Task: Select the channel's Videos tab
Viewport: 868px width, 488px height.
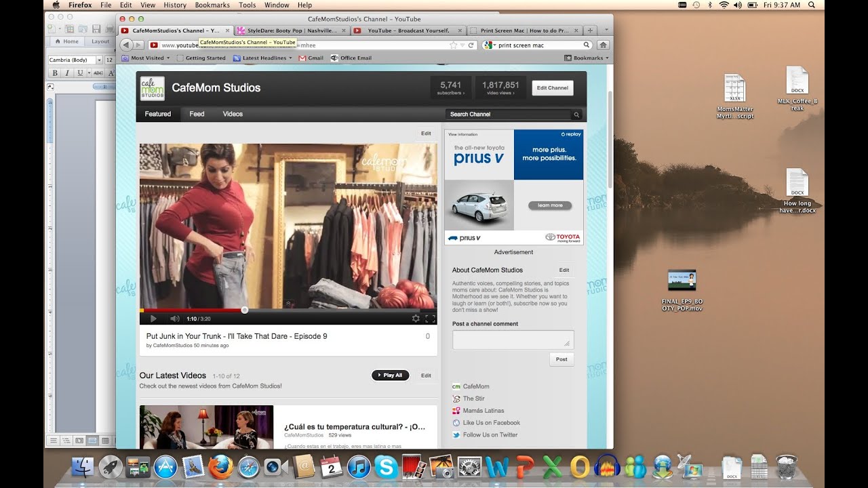Action: [x=233, y=114]
